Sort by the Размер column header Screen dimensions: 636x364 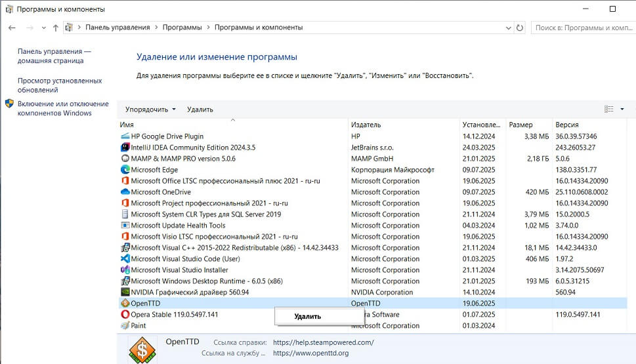coord(529,125)
